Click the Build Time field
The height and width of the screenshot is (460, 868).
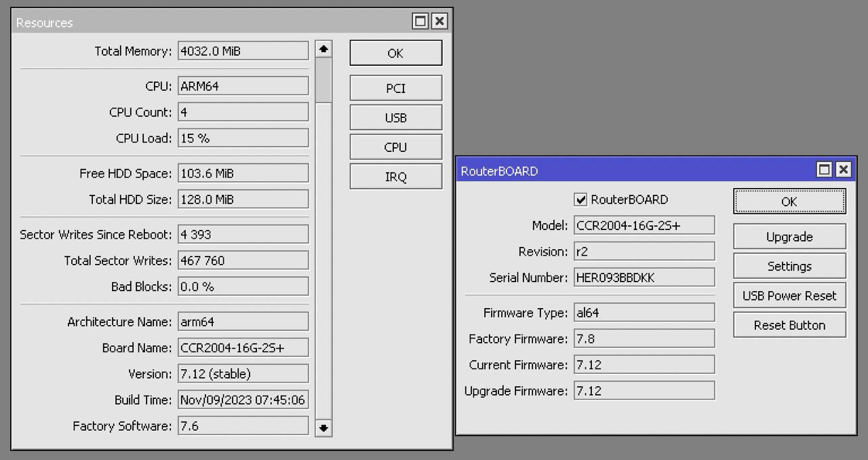[243, 400]
